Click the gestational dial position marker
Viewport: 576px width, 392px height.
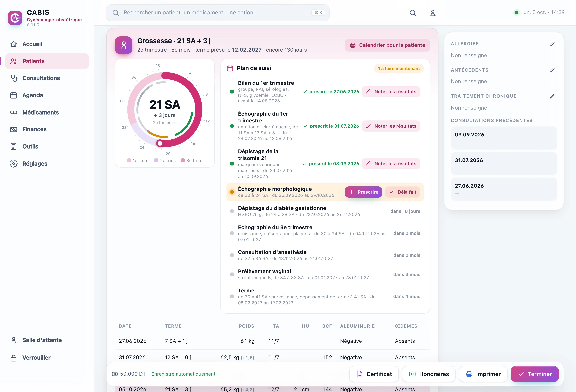160,143
